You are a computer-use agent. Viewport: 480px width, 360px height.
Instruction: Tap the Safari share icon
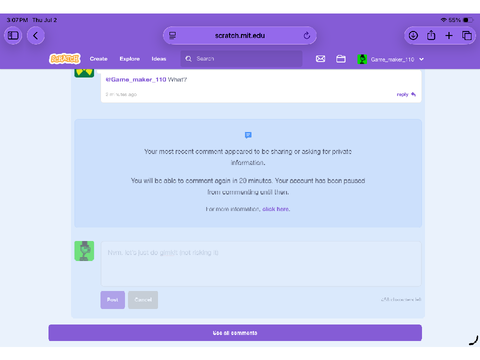point(431,35)
